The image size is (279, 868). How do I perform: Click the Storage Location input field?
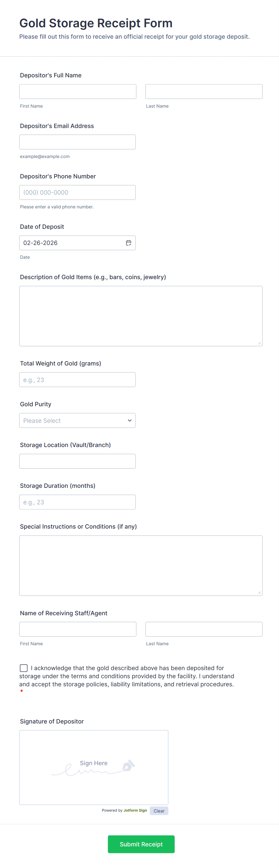pos(77,461)
